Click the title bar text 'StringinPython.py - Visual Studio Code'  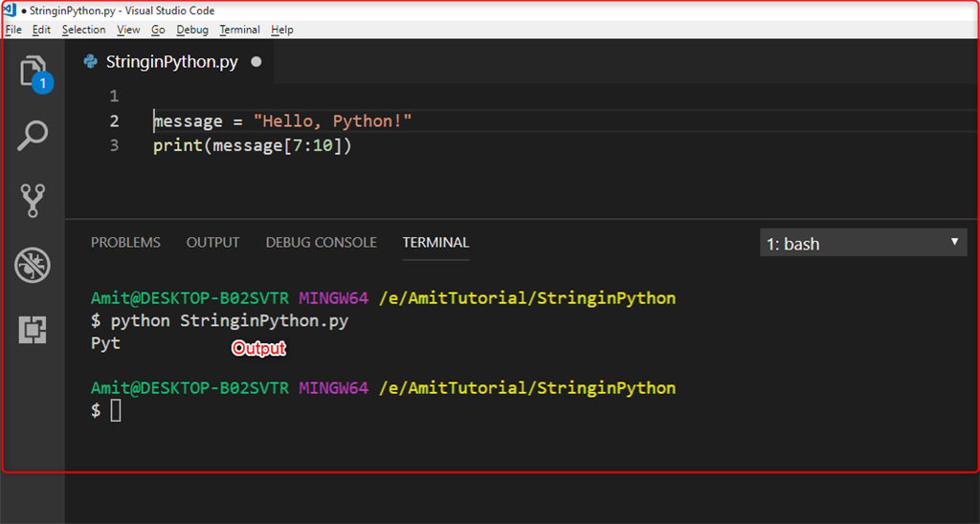tap(122, 11)
